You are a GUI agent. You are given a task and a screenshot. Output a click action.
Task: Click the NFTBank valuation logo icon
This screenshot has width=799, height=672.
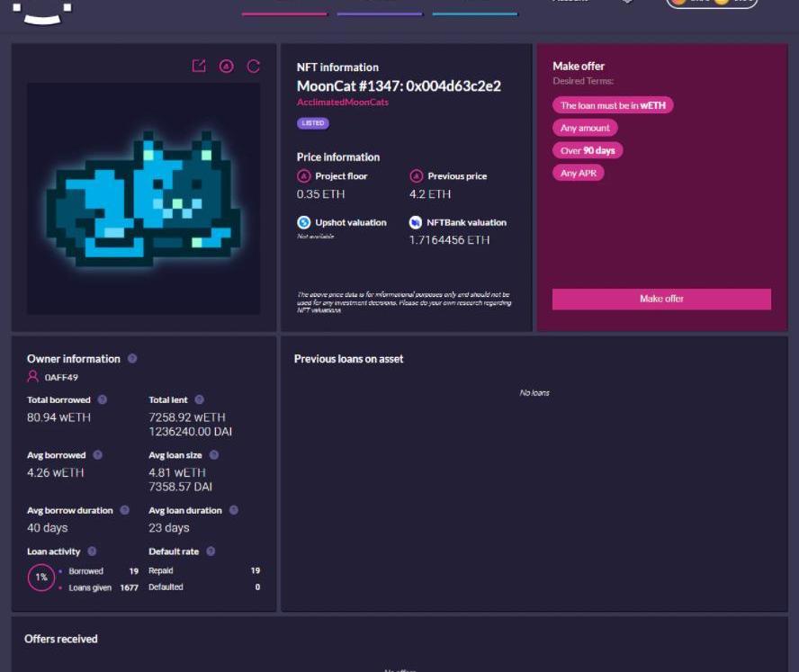[x=416, y=222]
